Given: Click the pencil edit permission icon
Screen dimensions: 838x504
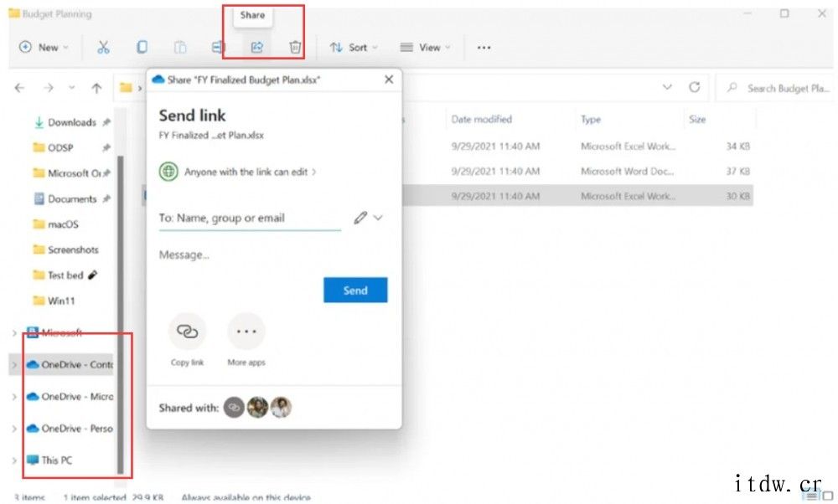Looking at the screenshot, I should point(360,218).
